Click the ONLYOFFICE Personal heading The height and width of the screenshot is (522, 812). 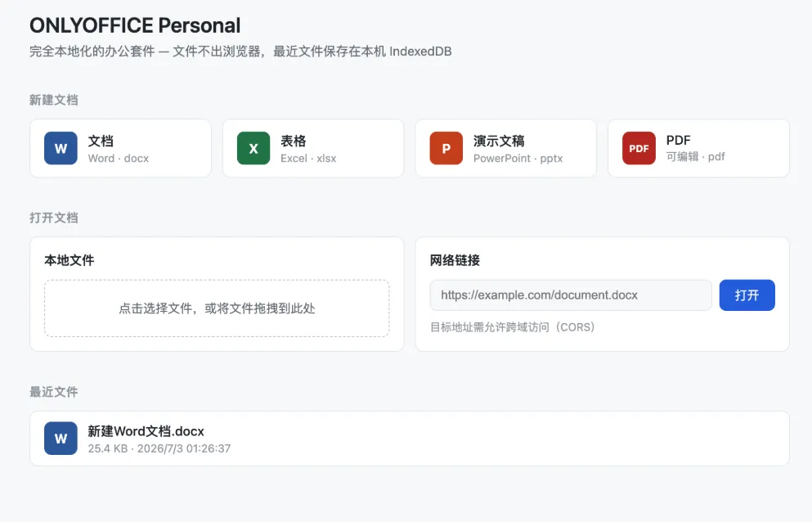pyautogui.click(x=135, y=25)
